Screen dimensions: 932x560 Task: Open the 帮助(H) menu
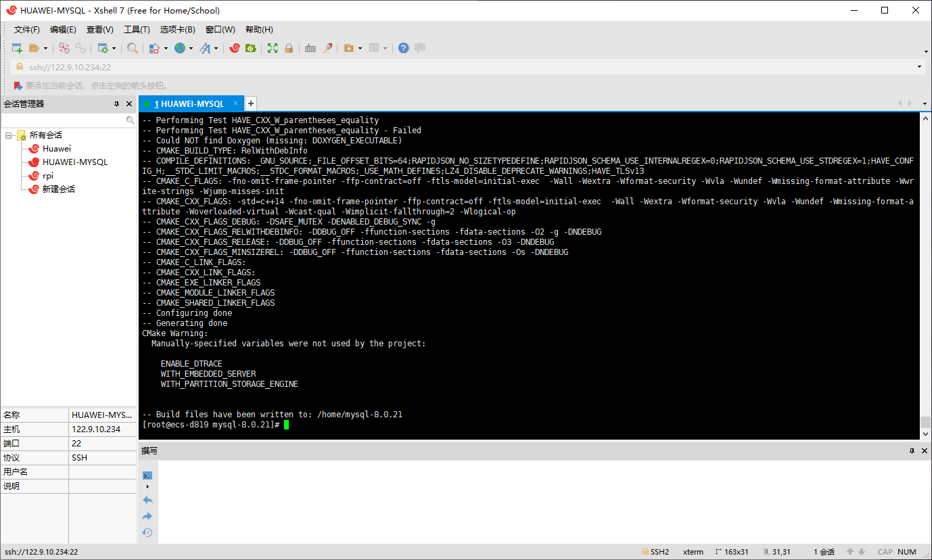(259, 30)
